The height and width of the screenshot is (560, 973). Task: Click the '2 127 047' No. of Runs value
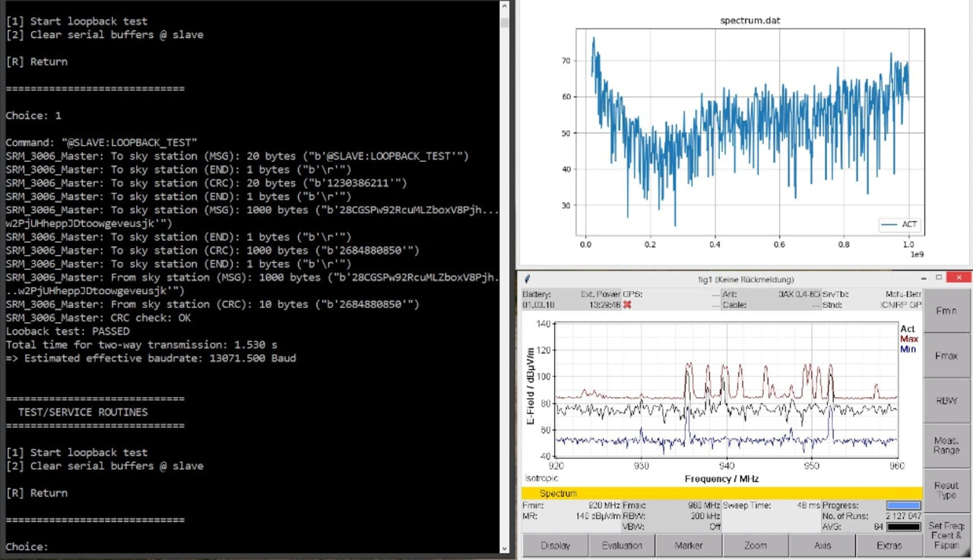902,515
